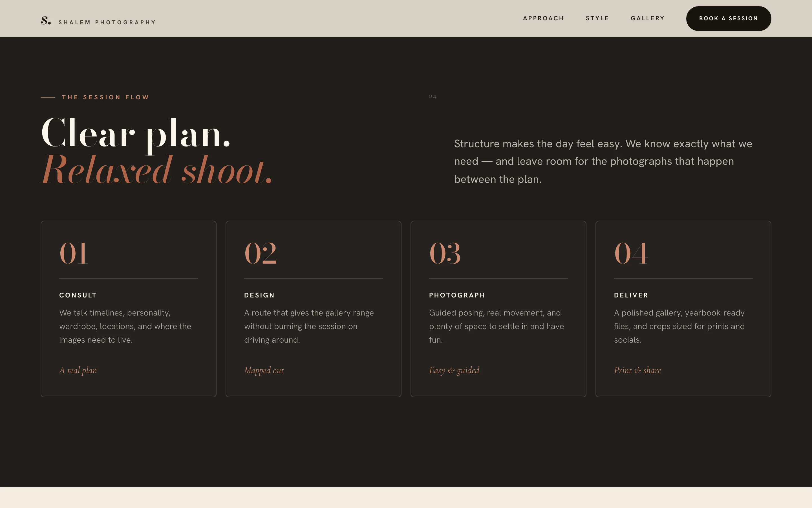The image size is (812, 508).
Task: Click the large 02 card number
Action: click(x=261, y=254)
